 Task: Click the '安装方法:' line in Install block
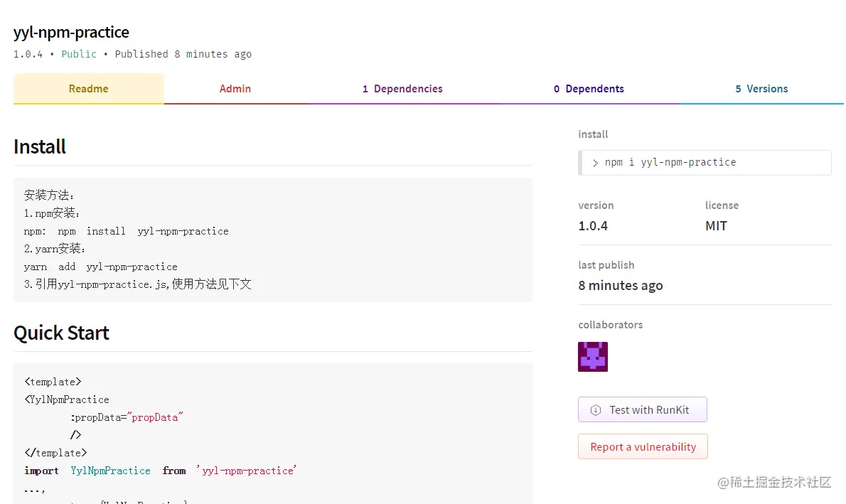48,195
